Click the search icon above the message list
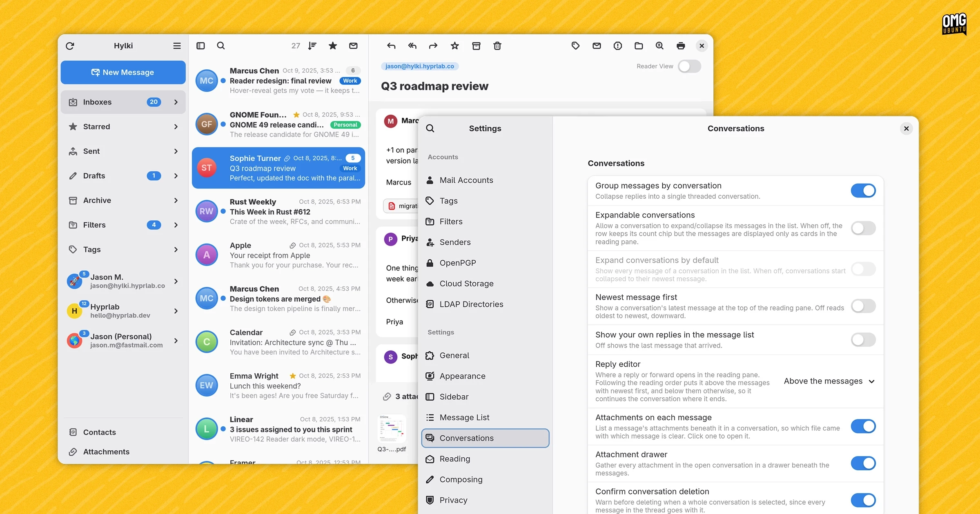Image resolution: width=980 pixels, height=514 pixels. coord(221,46)
